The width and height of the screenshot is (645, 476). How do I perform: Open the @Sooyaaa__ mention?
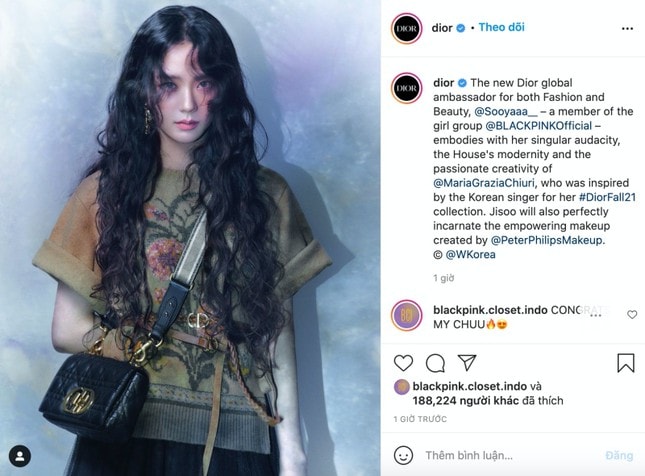tap(506, 111)
